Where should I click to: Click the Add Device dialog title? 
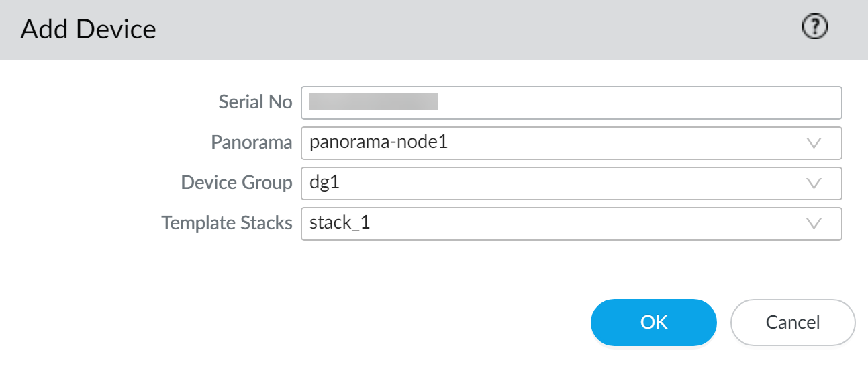(x=88, y=30)
